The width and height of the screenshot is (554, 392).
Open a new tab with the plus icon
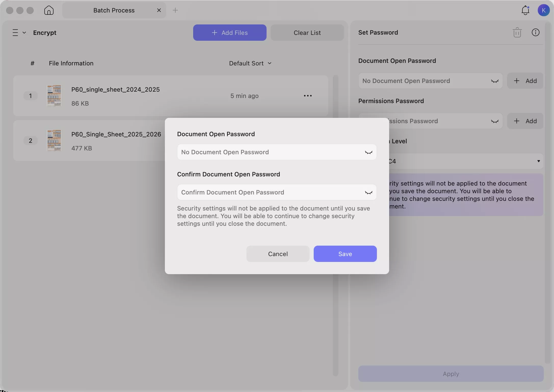click(x=175, y=10)
